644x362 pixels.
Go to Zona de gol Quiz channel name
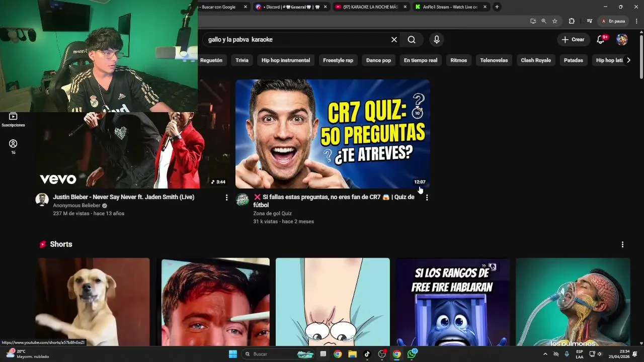click(x=272, y=214)
